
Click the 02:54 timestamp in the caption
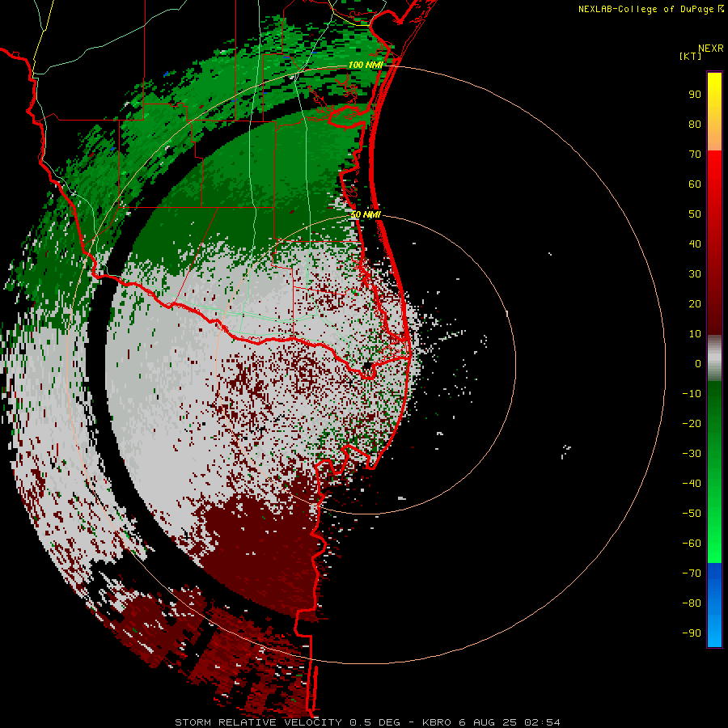point(542,722)
